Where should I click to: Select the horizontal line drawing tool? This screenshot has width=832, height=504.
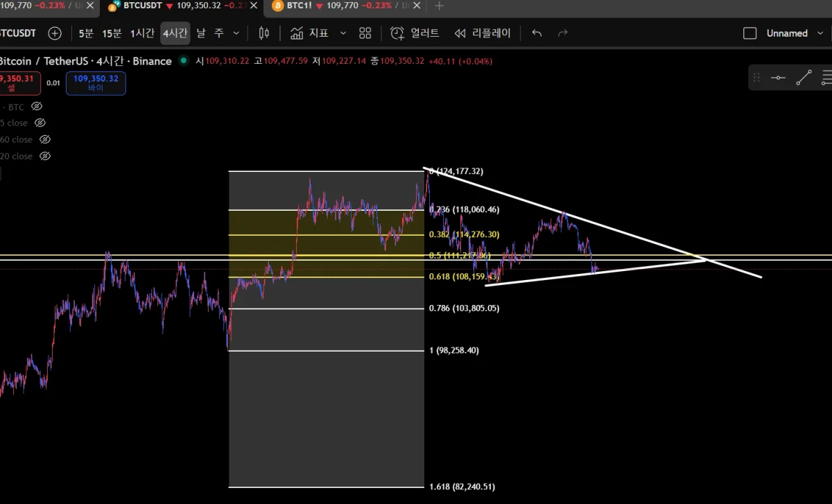click(x=778, y=78)
